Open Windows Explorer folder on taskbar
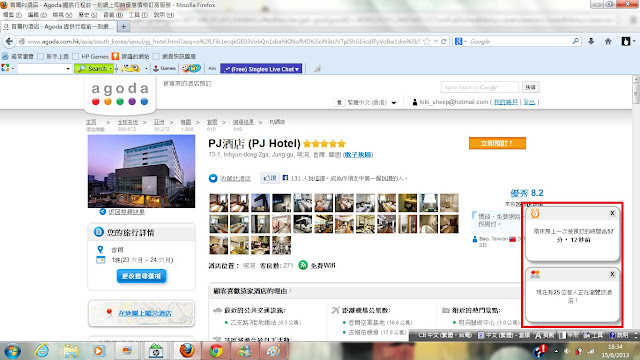 click(x=70, y=351)
